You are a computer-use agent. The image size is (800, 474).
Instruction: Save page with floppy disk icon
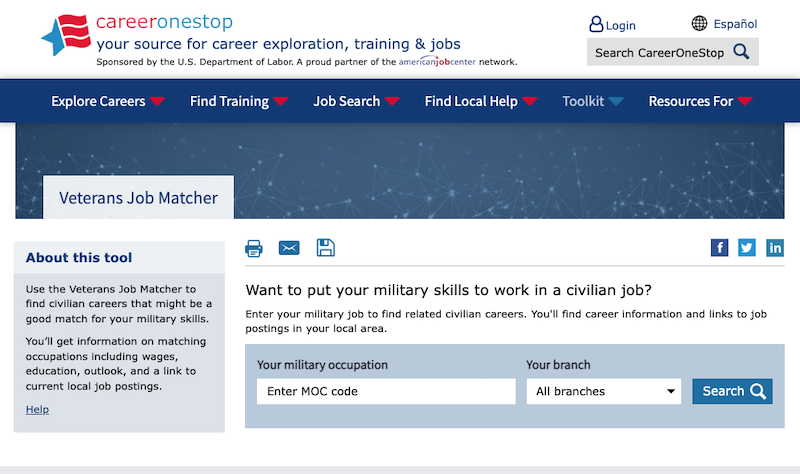(326, 247)
